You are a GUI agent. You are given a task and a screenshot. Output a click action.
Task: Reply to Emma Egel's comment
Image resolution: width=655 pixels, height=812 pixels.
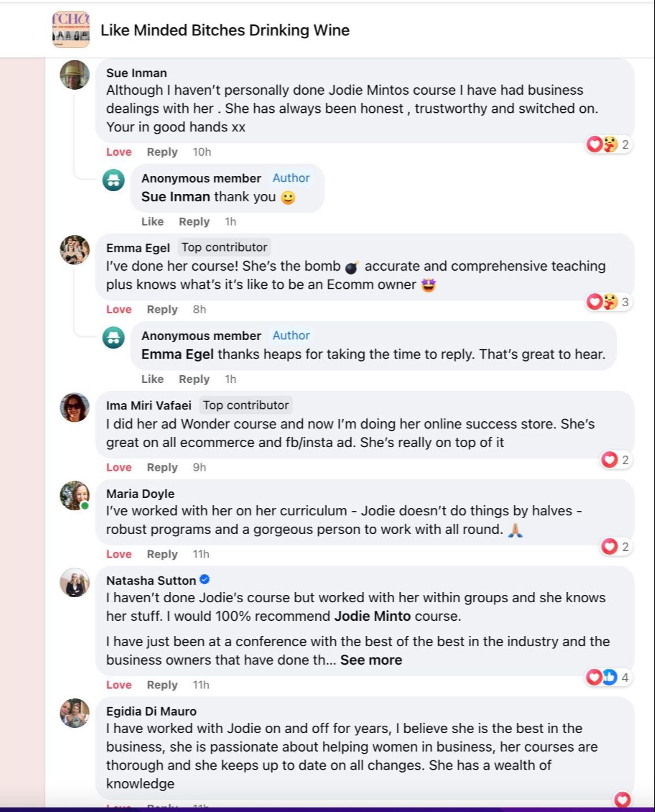[162, 310]
